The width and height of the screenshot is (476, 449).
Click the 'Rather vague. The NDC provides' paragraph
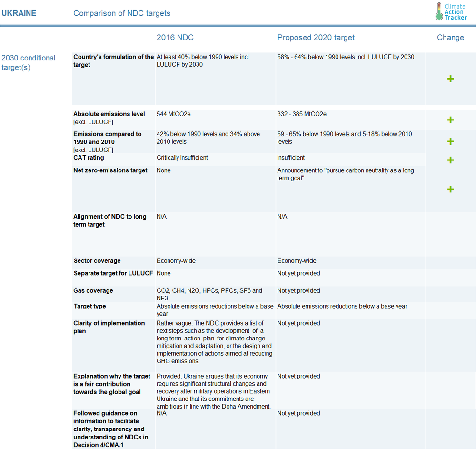coord(214,342)
